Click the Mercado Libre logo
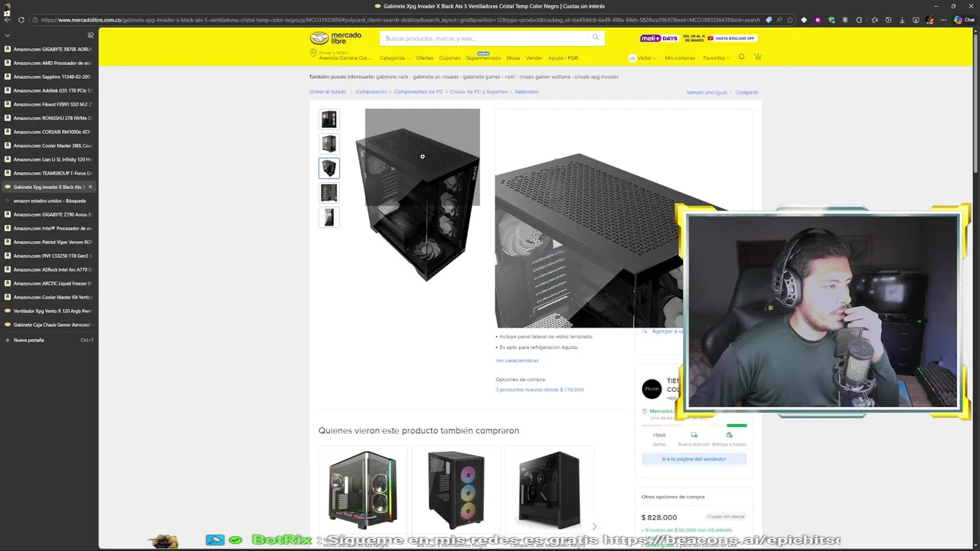 [335, 37]
